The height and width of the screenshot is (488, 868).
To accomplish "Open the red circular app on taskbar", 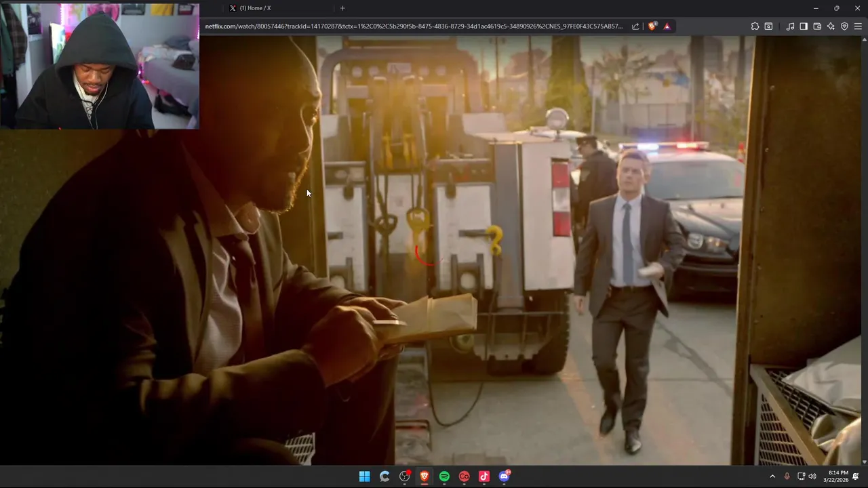I will [x=464, y=476].
